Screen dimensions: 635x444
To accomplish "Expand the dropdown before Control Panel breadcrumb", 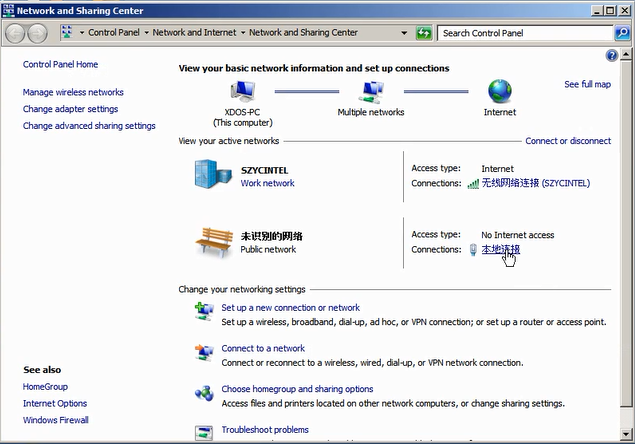I will (82, 33).
